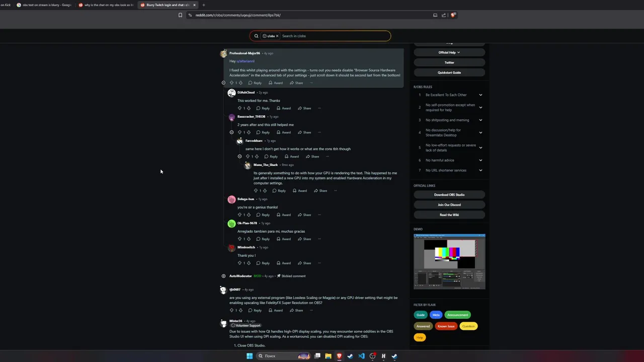Open a new browser tab

coord(203,5)
